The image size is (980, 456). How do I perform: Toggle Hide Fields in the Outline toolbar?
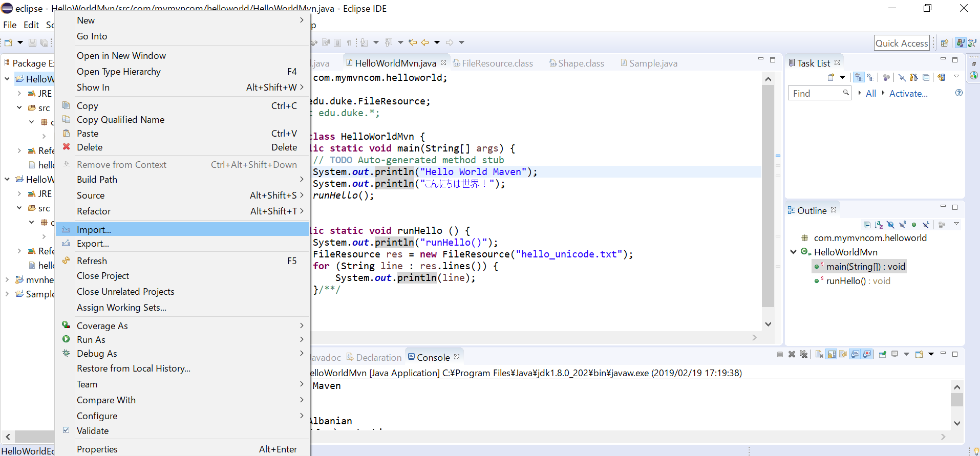coord(890,225)
